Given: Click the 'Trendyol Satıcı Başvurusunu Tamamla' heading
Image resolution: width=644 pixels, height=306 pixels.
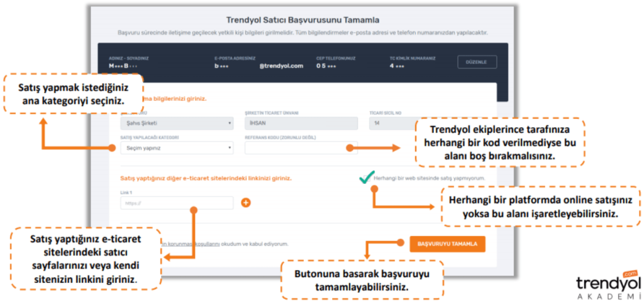Looking at the screenshot, I should pyautogui.click(x=303, y=20).
